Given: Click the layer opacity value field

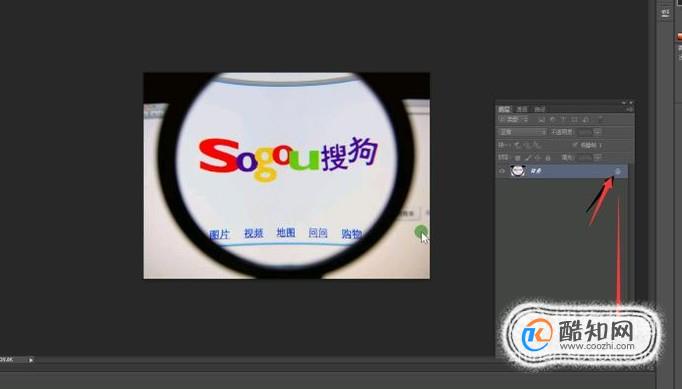Looking at the screenshot, I should (585, 132).
